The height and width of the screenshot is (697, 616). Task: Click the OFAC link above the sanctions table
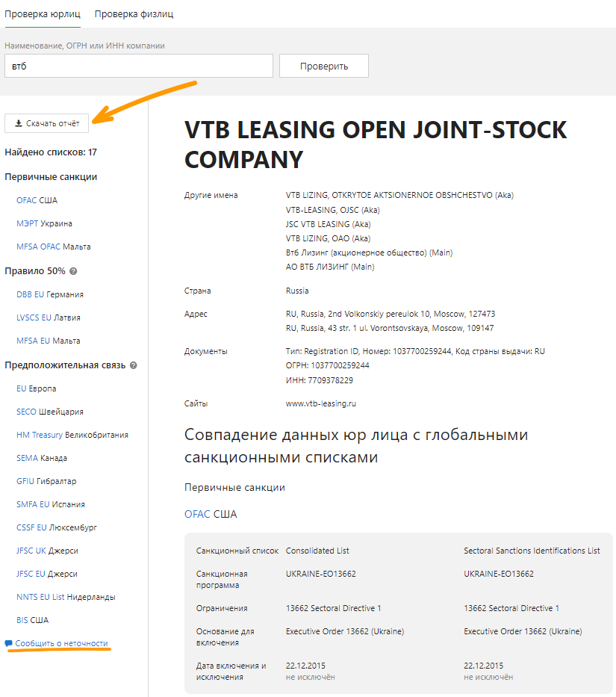coord(197,514)
